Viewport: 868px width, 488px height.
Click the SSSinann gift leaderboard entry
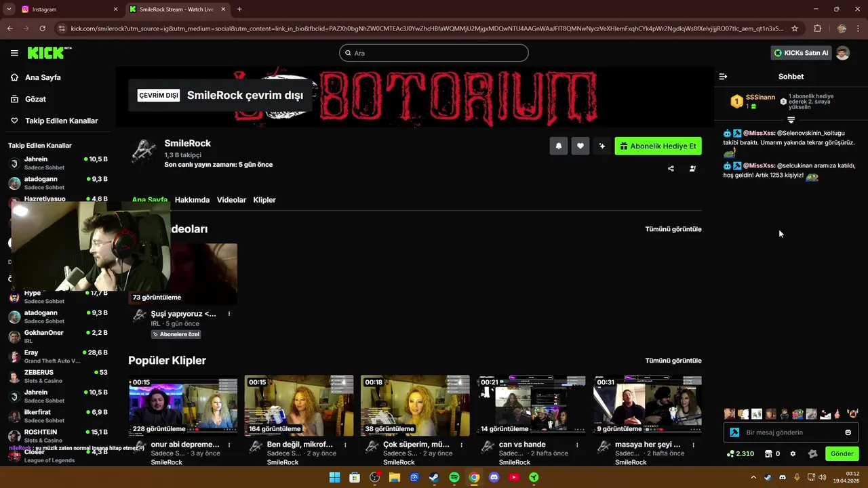(752, 102)
